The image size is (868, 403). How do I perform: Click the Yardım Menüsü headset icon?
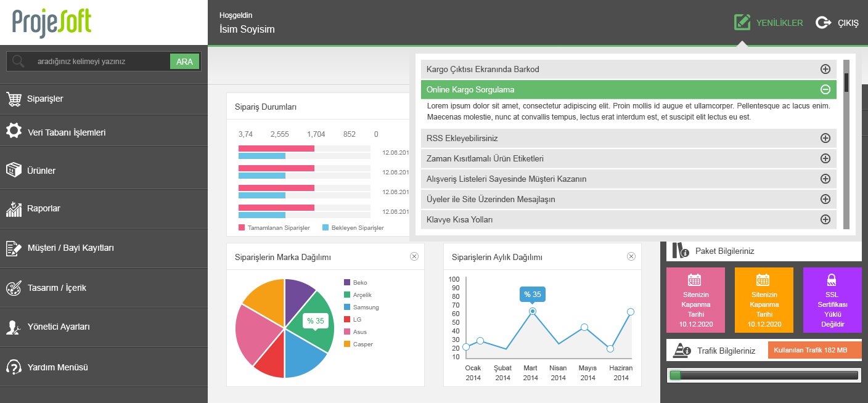coord(14,367)
